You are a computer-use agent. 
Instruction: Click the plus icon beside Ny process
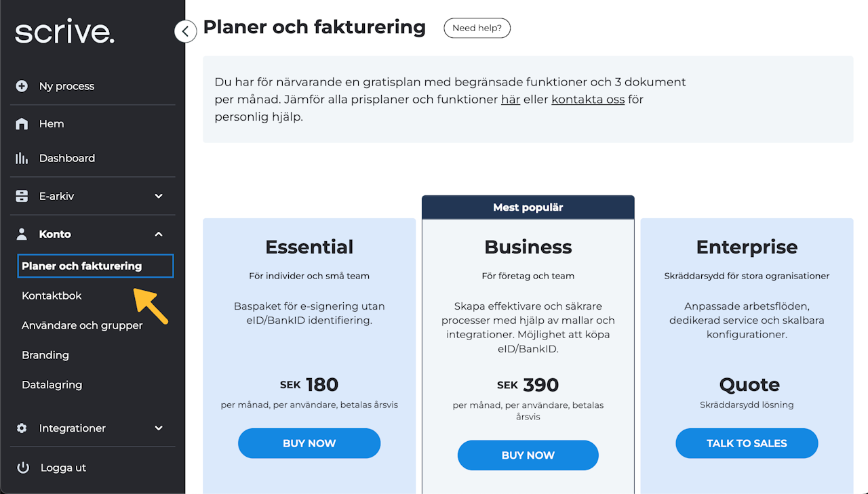[22, 86]
